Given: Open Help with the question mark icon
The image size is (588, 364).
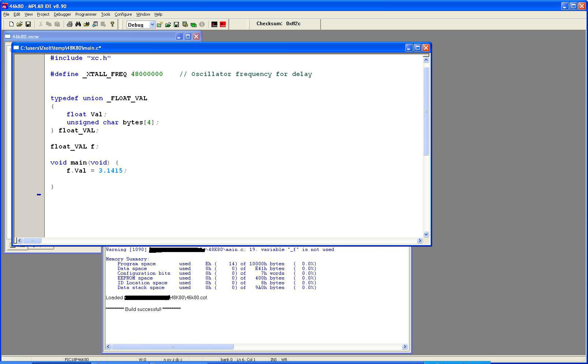Looking at the screenshot, I should 112,24.
